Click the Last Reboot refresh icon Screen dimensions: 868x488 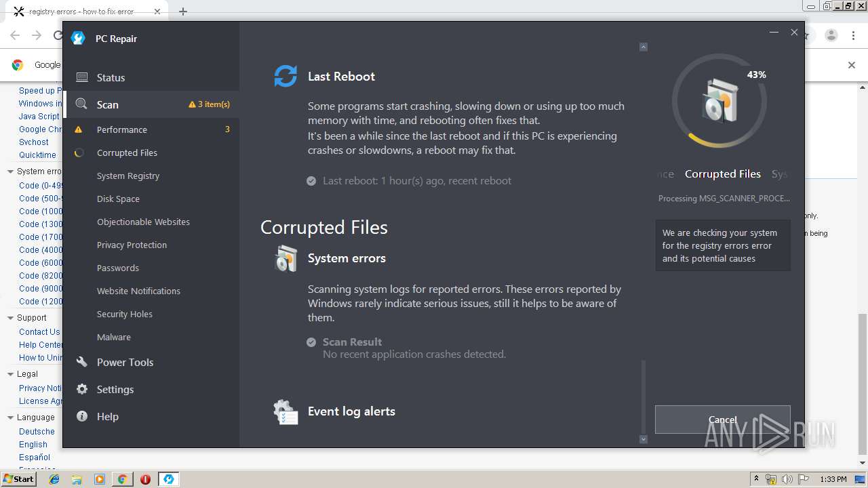click(285, 76)
